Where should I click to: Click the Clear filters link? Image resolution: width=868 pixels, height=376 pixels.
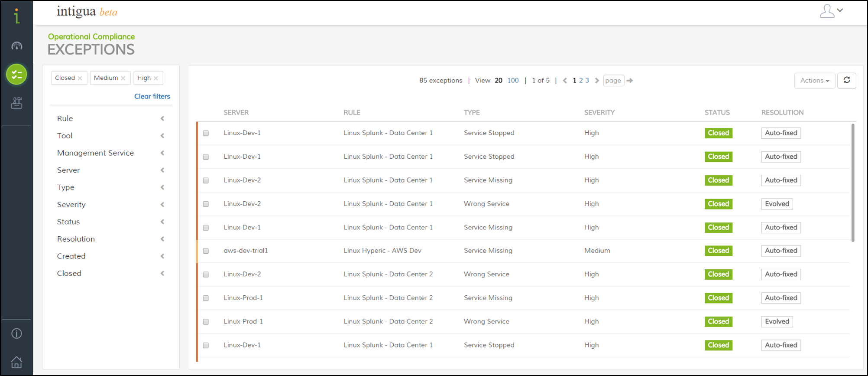point(152,96)
